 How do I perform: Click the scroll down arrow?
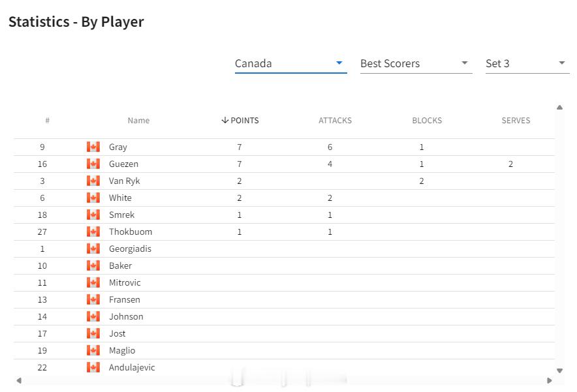pos(560,370)
